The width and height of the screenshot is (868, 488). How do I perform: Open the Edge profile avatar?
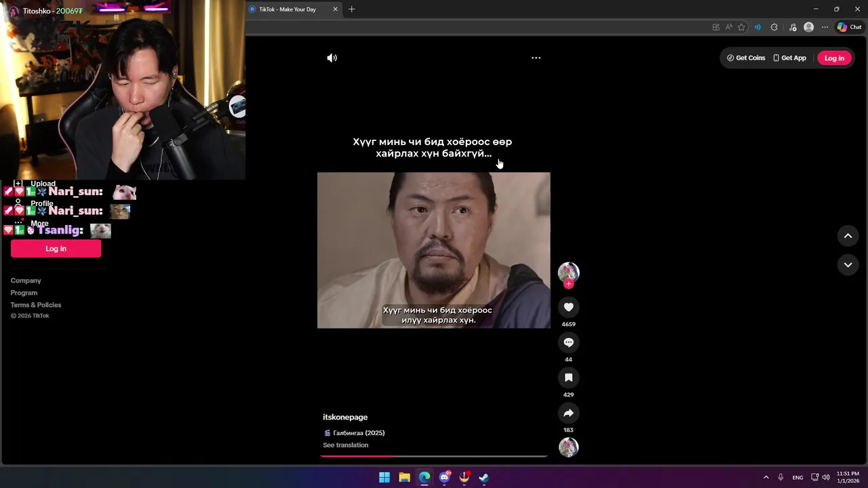pos(808,27)
